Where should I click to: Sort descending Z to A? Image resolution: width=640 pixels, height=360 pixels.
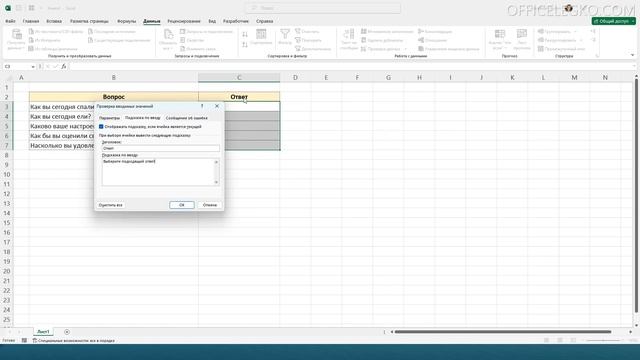245,44
